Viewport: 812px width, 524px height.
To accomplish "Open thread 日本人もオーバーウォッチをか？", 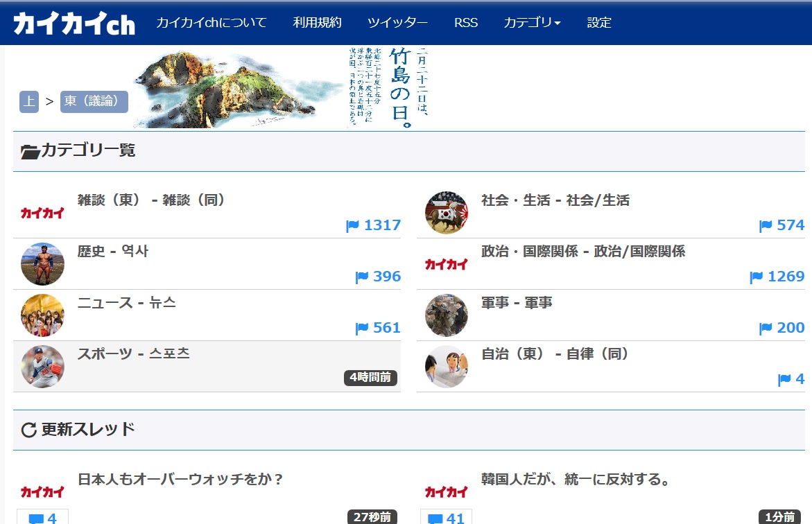I will coord(180,480).
